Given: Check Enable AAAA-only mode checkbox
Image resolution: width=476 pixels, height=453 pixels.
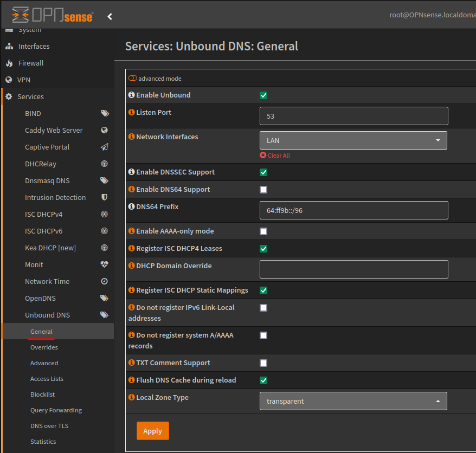Looking at the screenshot, I should [263, 231].
